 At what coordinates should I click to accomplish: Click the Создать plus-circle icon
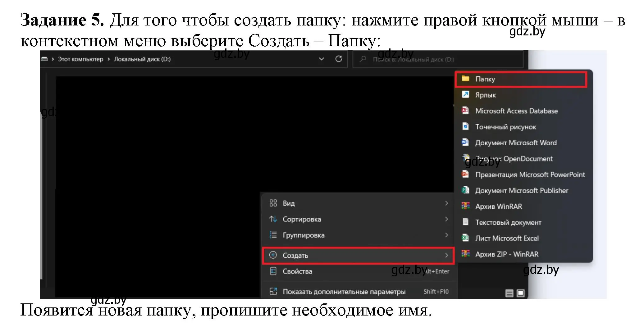tap(273, 255)
